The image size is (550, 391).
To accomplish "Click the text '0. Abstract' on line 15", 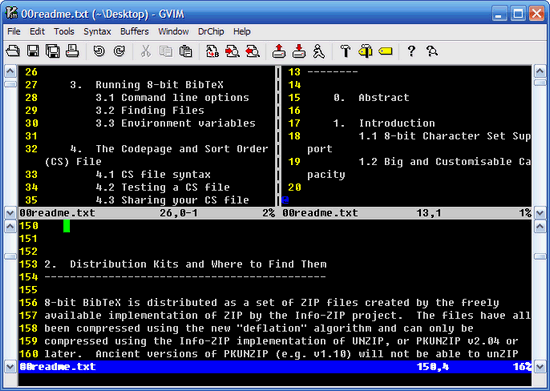I will tap(371, 97).
